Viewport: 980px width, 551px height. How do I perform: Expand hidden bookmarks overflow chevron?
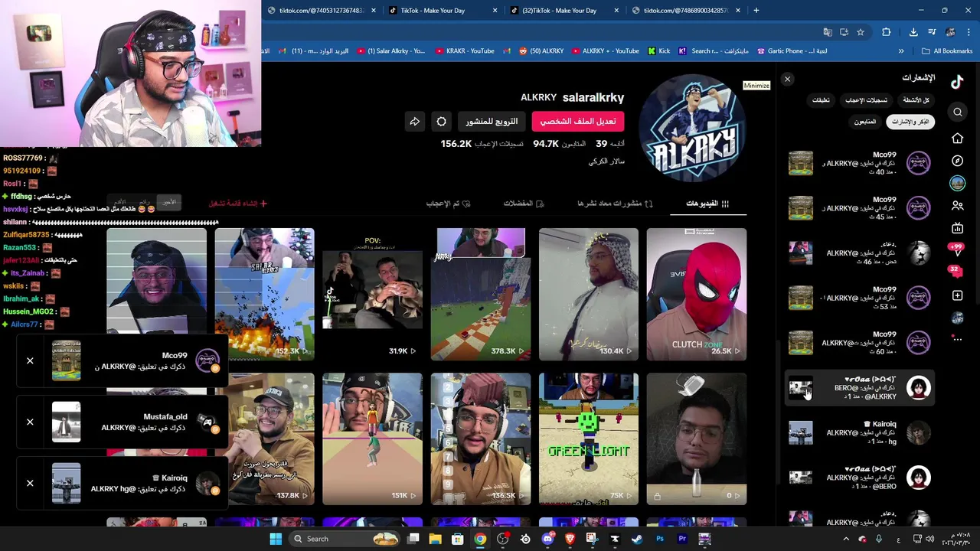[901, 51]
